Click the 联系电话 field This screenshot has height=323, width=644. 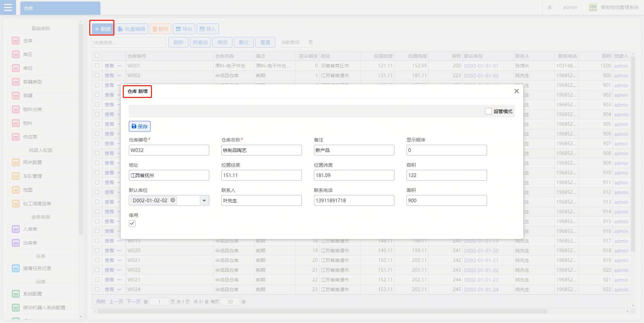(354, 201)
